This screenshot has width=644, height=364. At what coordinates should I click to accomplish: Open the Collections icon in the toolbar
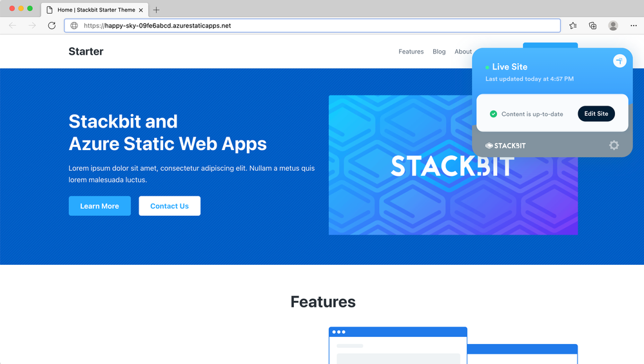[x=592, y=25]
